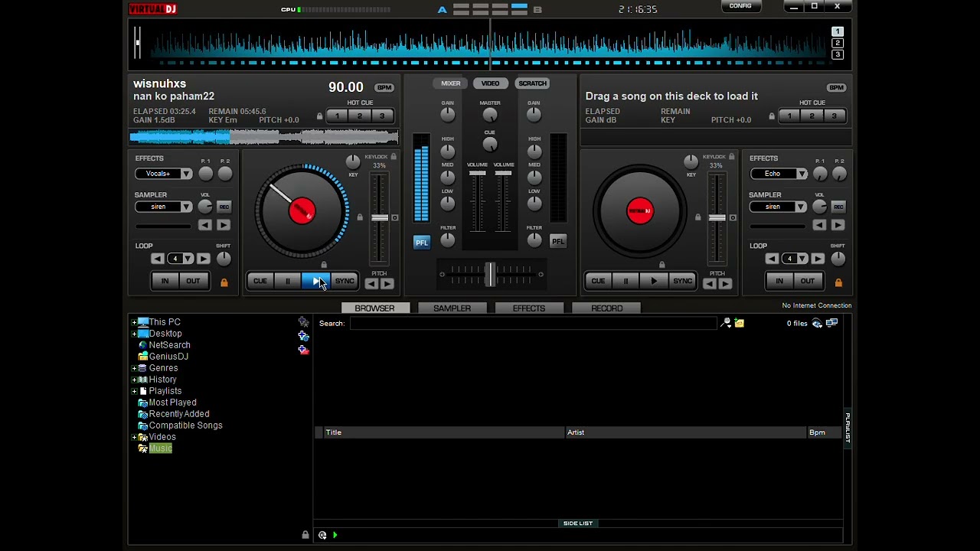Double the left deck loop length
Image resolution: width=980 pixels, height=551 pixels.
coord(203,259)
